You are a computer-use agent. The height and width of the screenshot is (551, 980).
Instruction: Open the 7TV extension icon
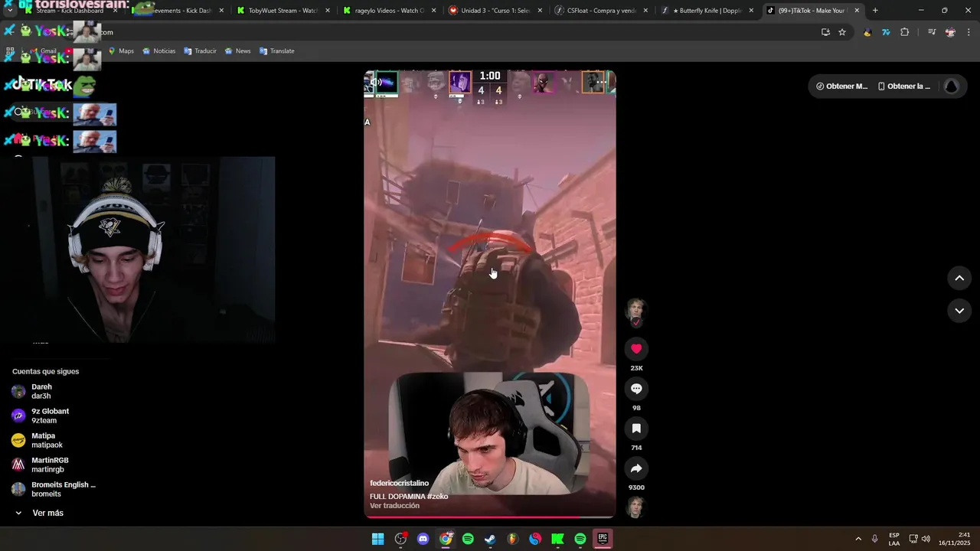click(x=886, y=32)
